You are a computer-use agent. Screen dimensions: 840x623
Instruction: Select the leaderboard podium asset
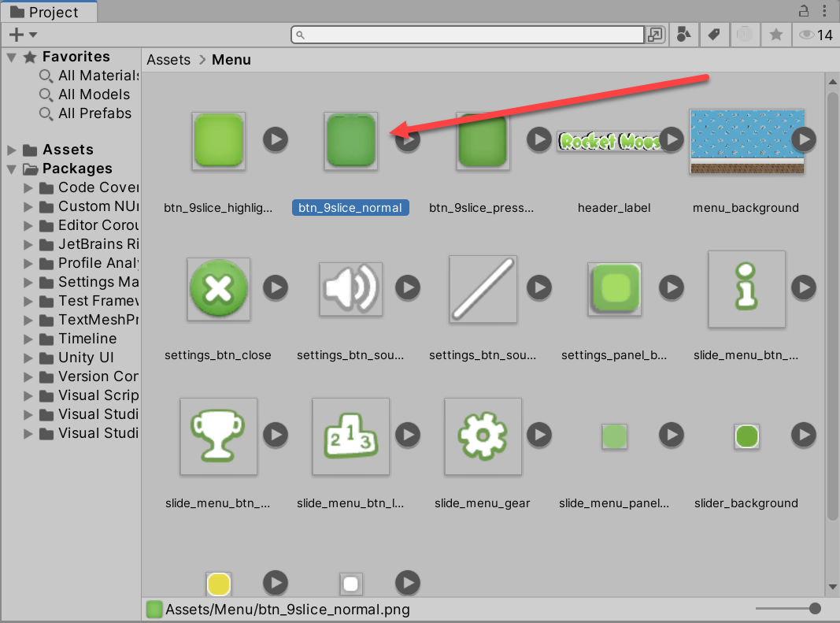[x=351, y=436]
